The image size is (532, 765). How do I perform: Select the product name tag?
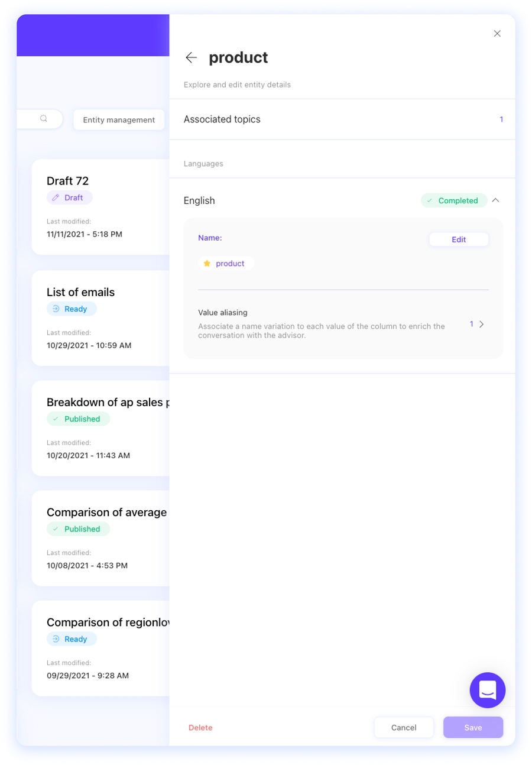226,264
